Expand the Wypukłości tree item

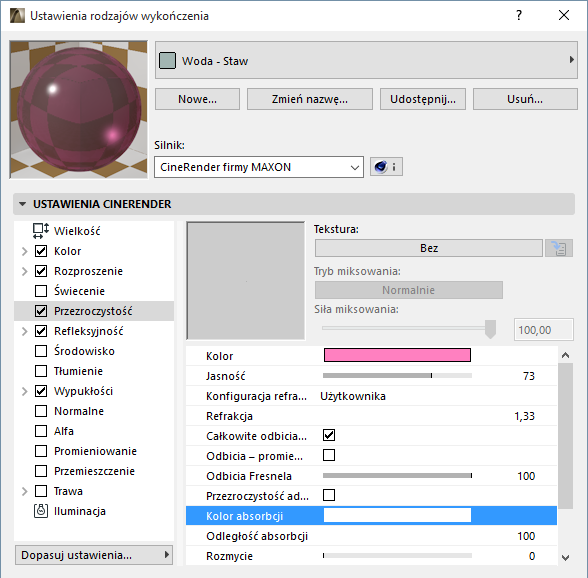tap(24, 391)
